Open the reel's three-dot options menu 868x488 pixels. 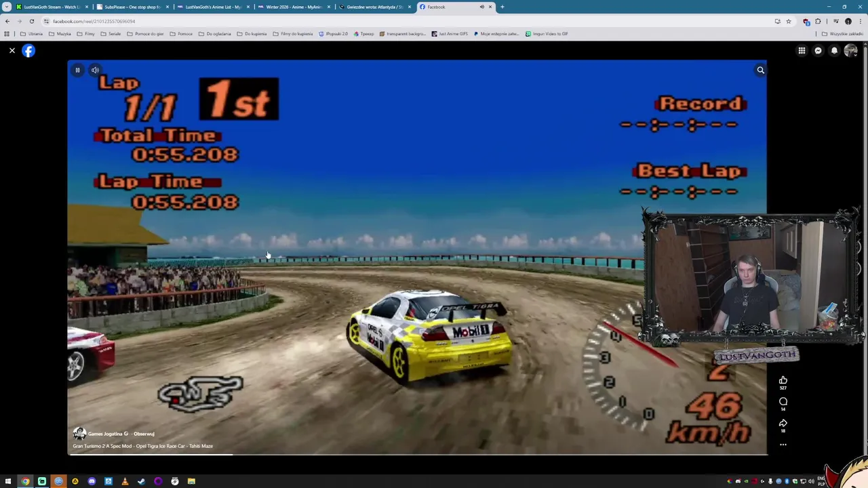783,445
